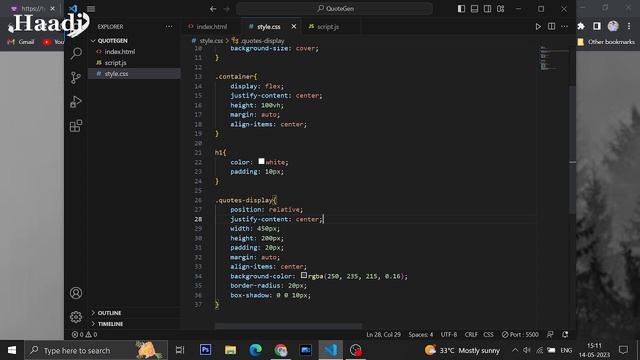
Task: Switch to Chrome from the taskbar
Action: pos(281,350)
